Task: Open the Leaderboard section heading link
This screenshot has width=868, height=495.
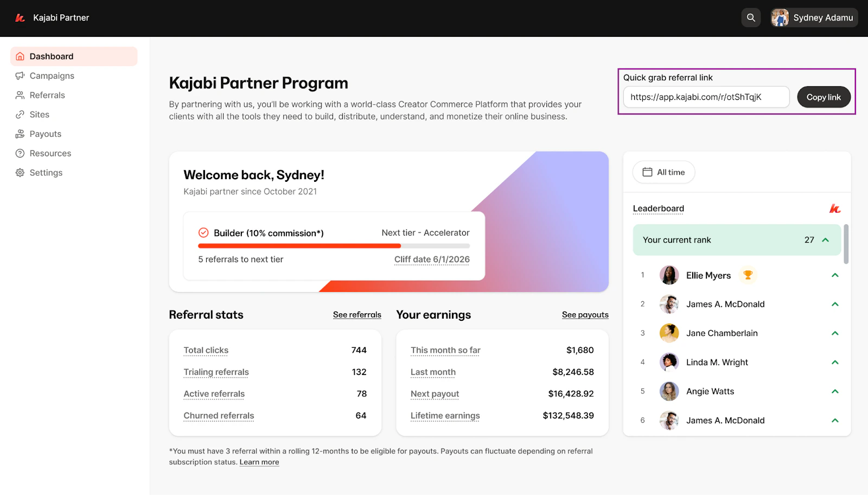Action: (658, 208)
